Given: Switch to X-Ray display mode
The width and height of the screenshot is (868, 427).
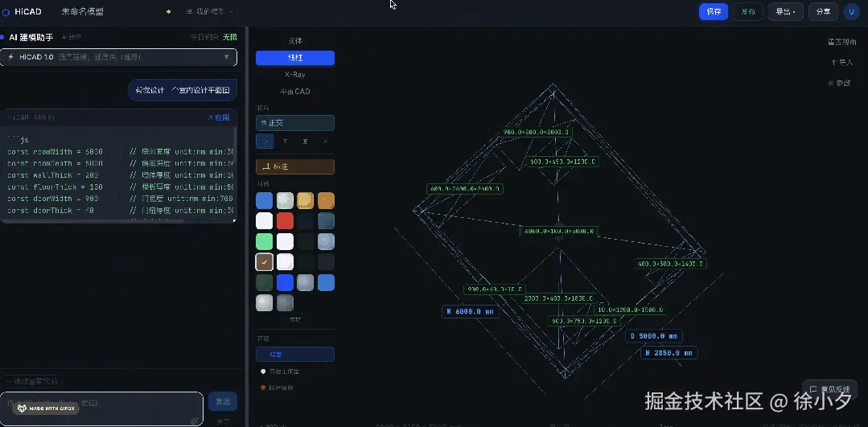Looking at the screenshot, I should (x=295, y=75).
